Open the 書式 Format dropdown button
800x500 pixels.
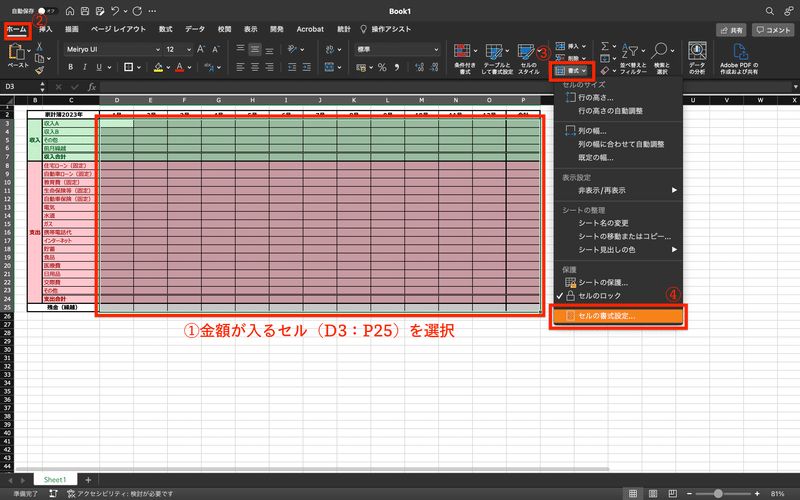(x=571, y=70)
